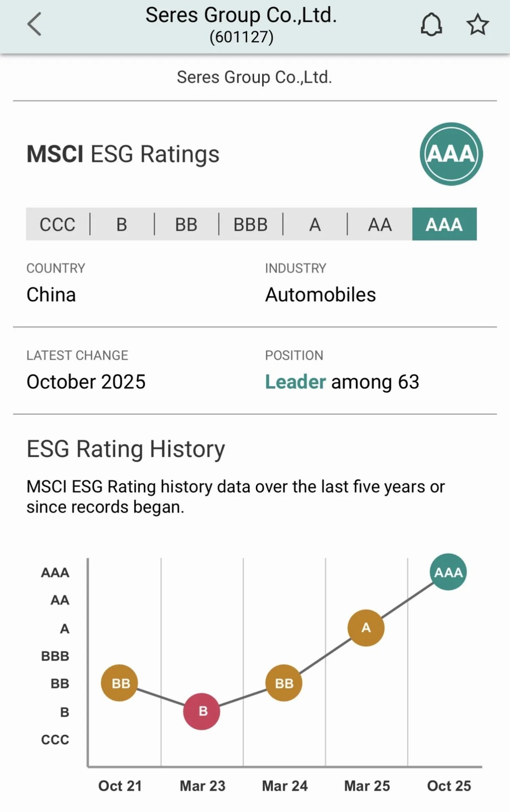Tap the Seres Group Co.,Ltd. header title
The width and height of the screenshot is (510, 812).
click(x=241, y=15)
